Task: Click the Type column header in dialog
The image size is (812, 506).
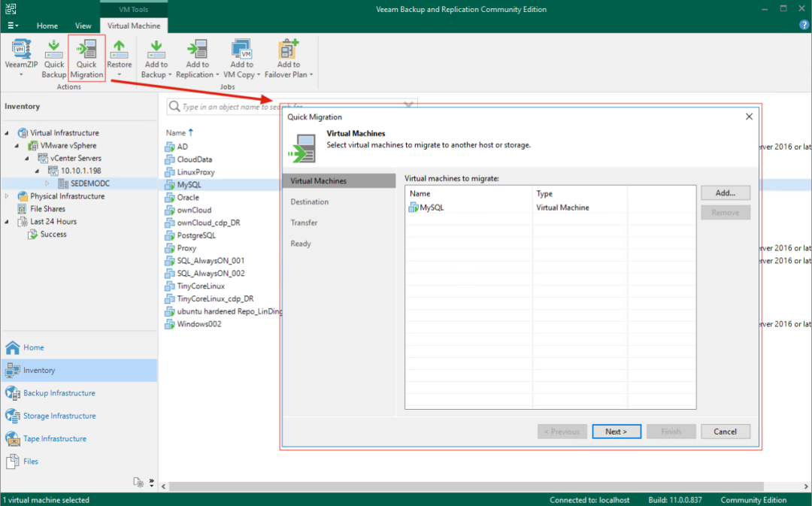Action: pyautogui.click(x=580, y=194)
